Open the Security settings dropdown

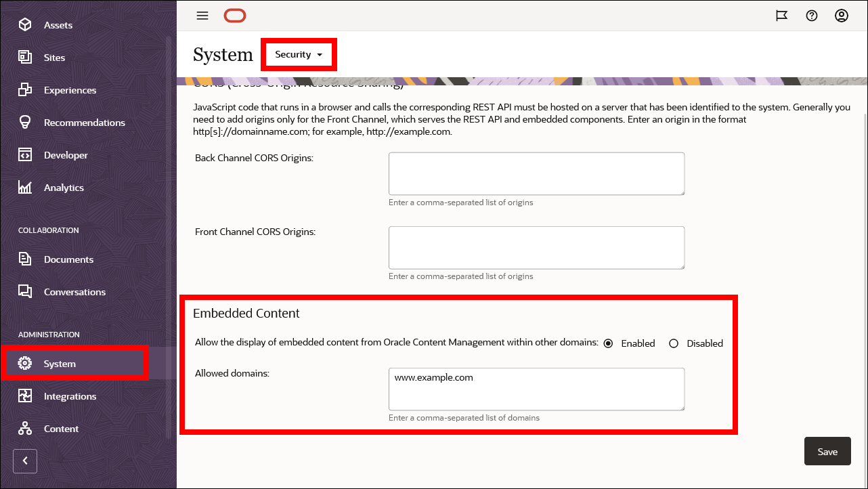click(299, 54)
